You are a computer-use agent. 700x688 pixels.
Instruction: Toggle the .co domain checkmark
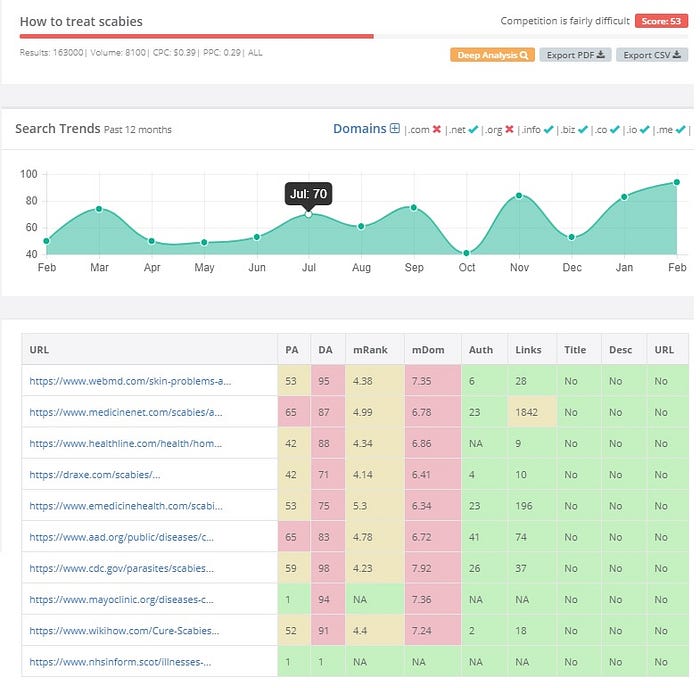[x=615, y=129]
